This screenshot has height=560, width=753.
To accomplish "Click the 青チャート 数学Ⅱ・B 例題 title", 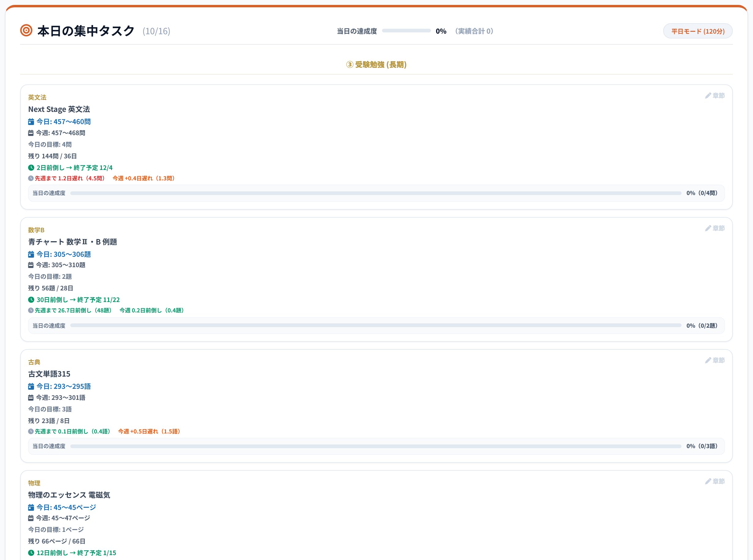I will click(x=72, y=242).
